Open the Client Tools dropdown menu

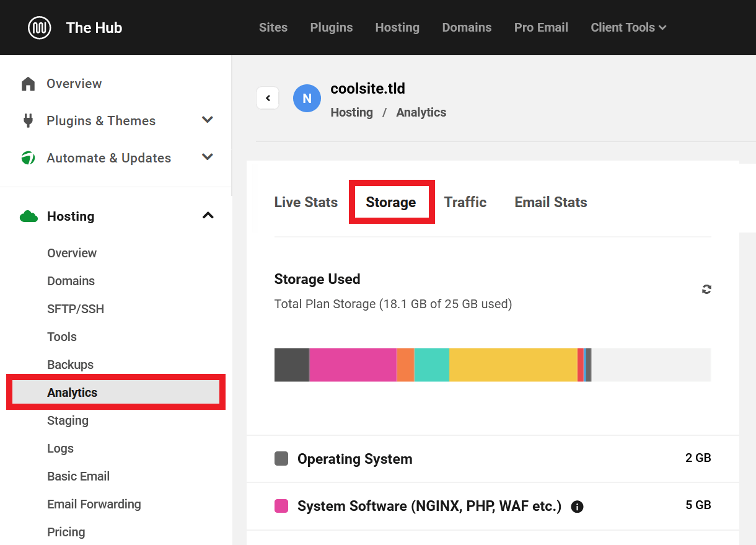coord(628,28)
